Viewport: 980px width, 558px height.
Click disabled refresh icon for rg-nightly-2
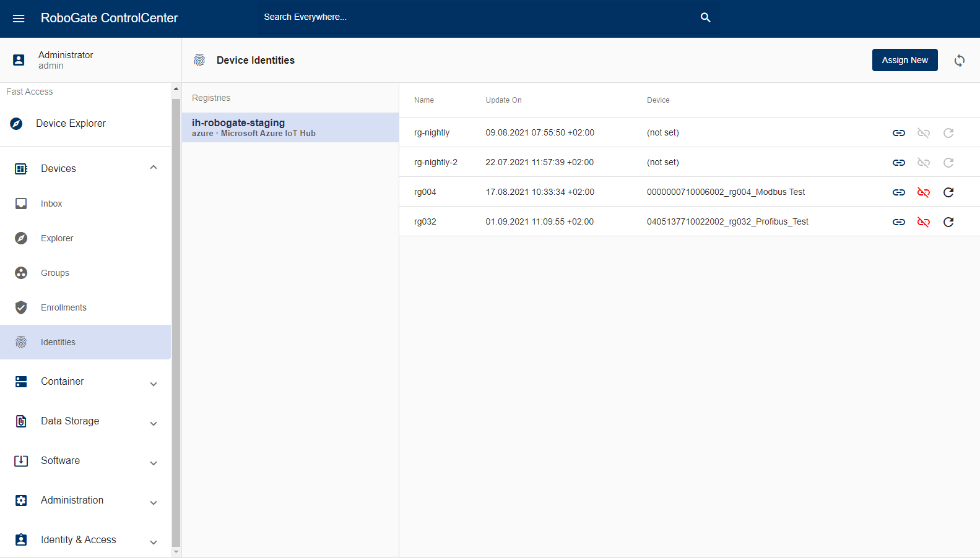coord(948,163)
